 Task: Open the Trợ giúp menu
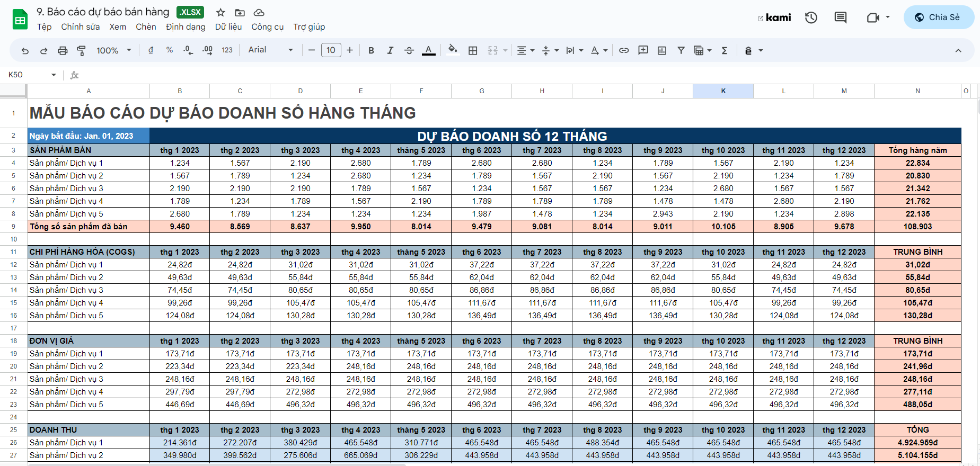click(x=309, y=26)
